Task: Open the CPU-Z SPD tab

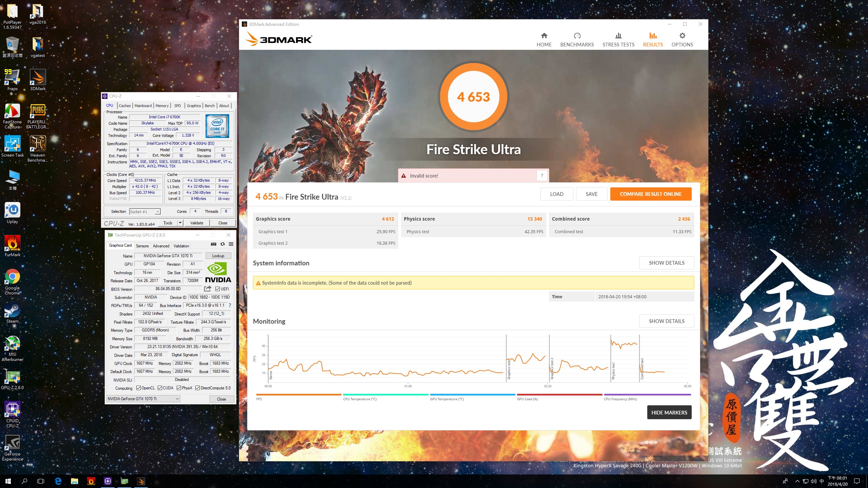Action: click(x=177, y=106)
